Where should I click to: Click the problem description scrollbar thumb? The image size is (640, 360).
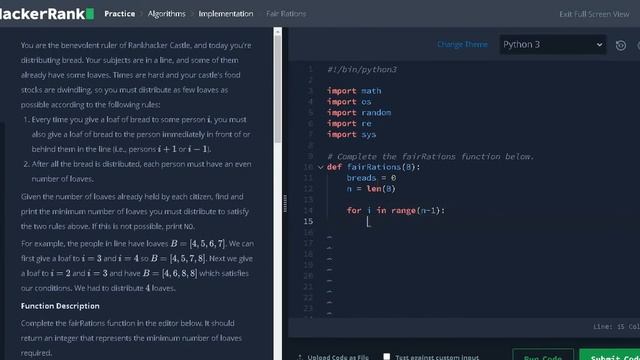pos(278,90)
